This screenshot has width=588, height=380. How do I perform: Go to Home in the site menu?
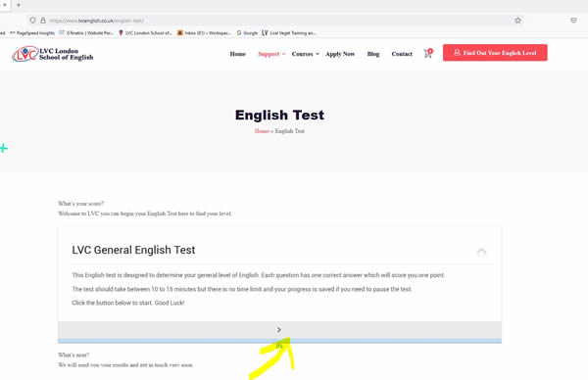[x=238, y=54]
